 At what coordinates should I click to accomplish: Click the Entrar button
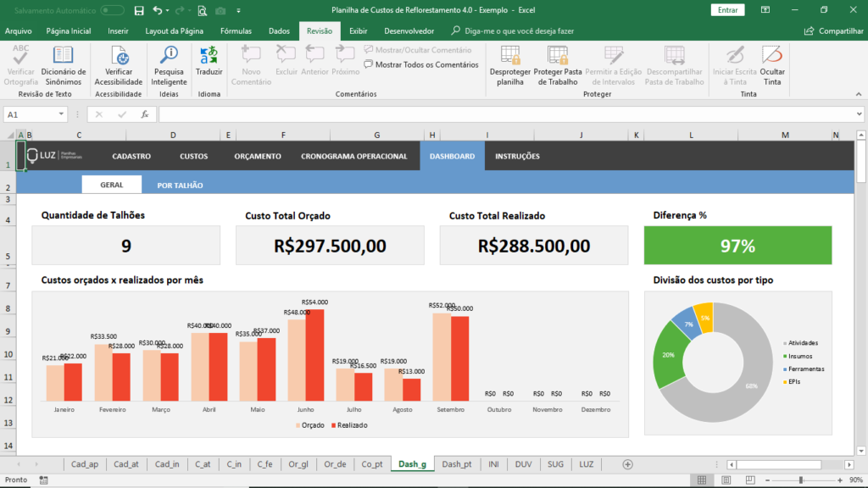point(727,8)
